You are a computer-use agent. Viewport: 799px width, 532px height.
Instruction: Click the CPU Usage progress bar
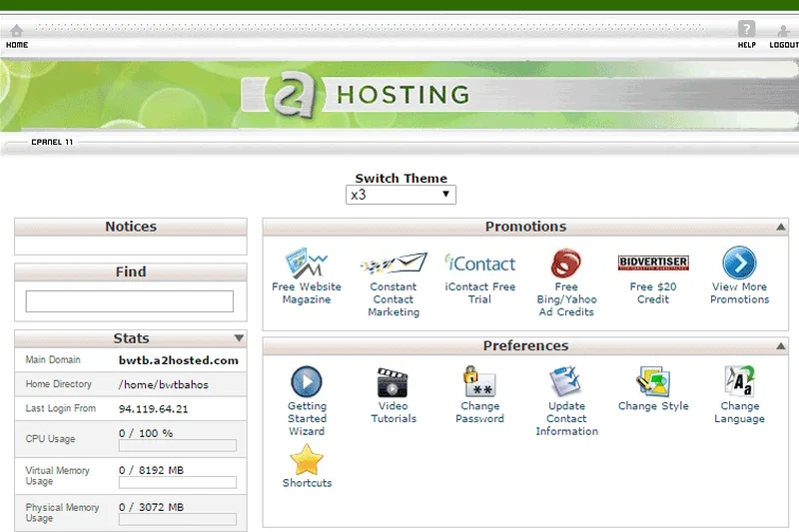coord(178,445)
